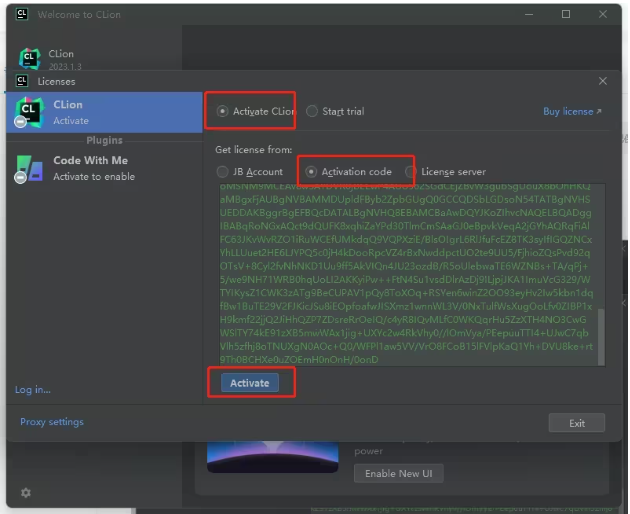This screenshot has width=630, height=514.
Task: Click the "Get license from:" label
Action: (254, 150)
